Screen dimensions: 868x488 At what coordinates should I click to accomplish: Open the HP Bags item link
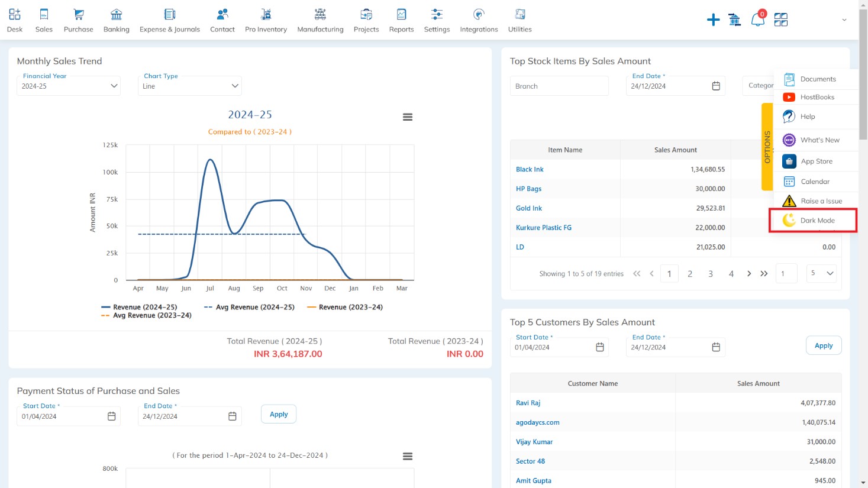click(x=528, y=189)
